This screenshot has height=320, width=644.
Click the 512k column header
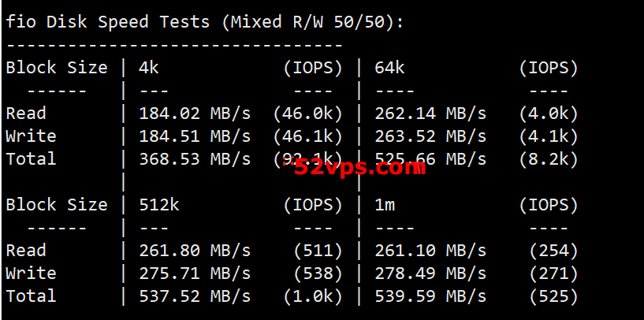[x=159, y=205]
